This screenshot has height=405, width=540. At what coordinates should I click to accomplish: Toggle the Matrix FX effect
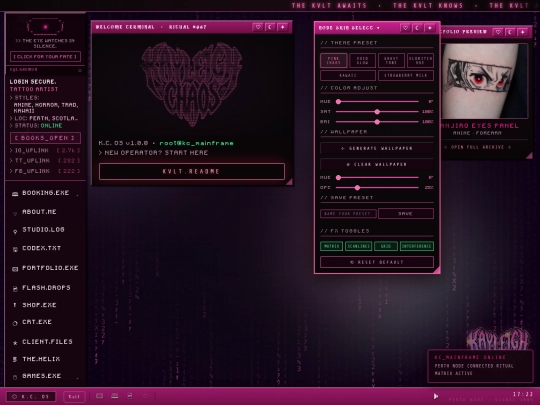331,246
